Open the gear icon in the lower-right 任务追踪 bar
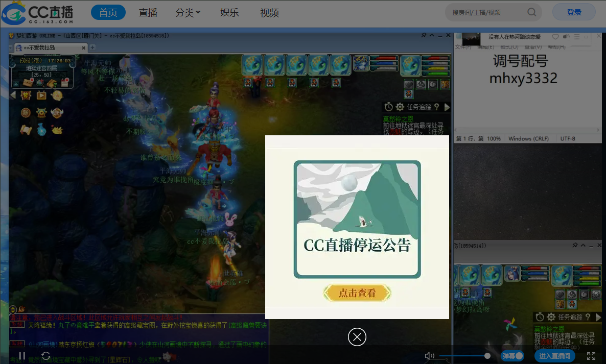 [551, 317]
